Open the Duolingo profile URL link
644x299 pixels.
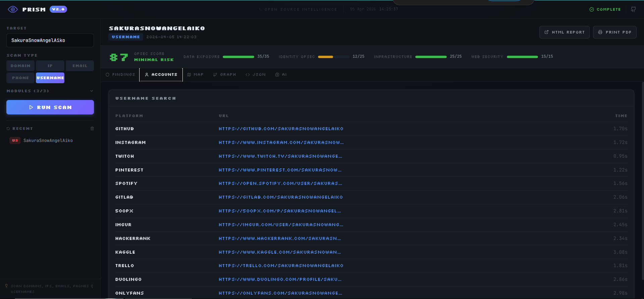coord(280,280)
